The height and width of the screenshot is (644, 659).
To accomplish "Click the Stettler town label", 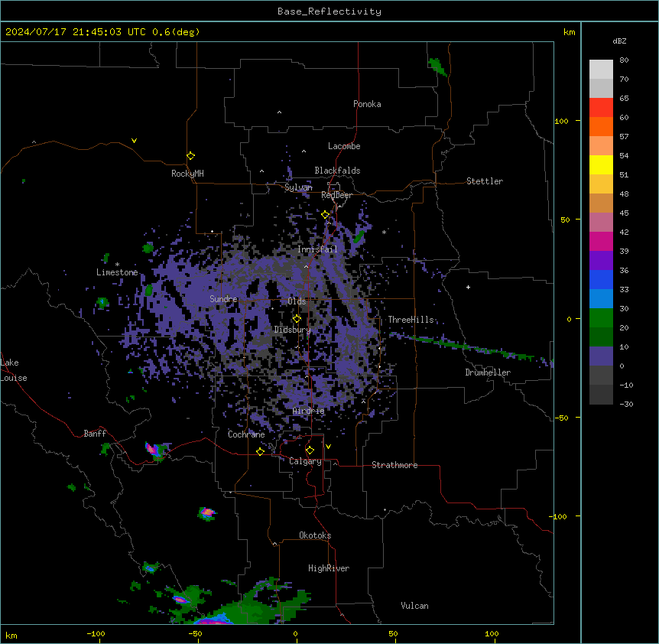I will (x=485, y=181).
